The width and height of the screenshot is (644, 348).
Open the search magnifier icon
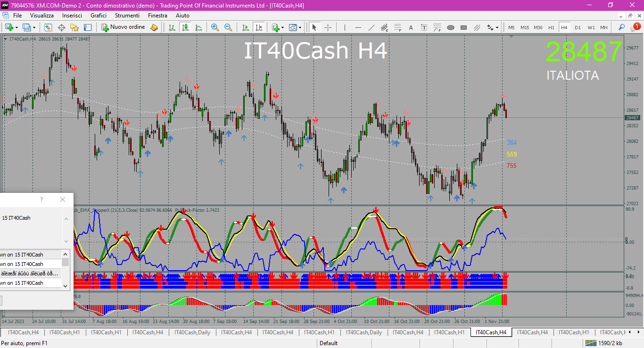(x=622, y=27)
